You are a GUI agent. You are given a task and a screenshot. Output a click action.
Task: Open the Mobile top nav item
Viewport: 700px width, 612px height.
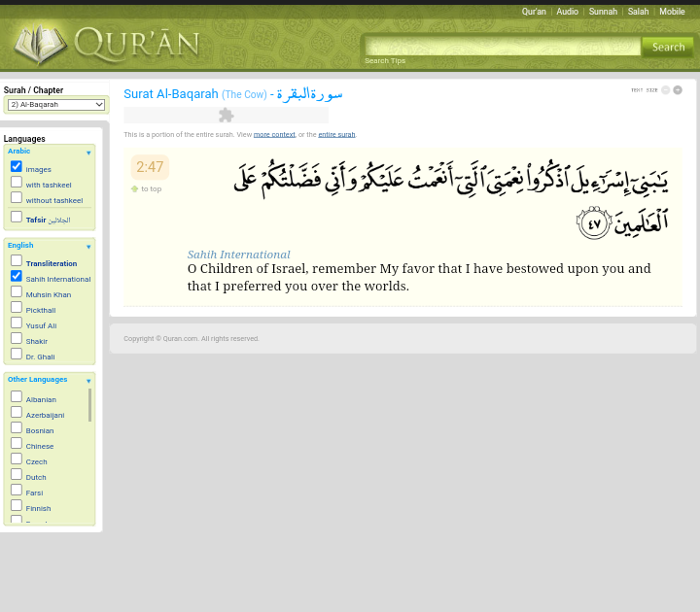point(672,12)
